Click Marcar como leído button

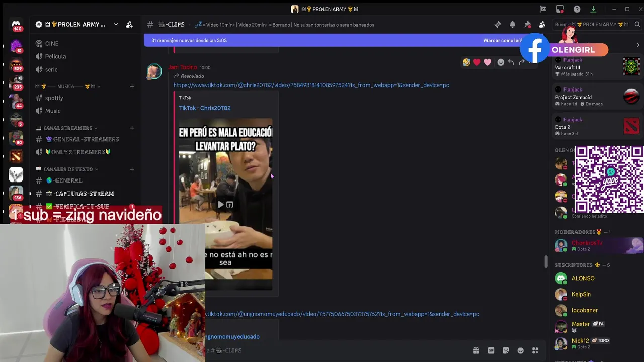tap(503, 40)
